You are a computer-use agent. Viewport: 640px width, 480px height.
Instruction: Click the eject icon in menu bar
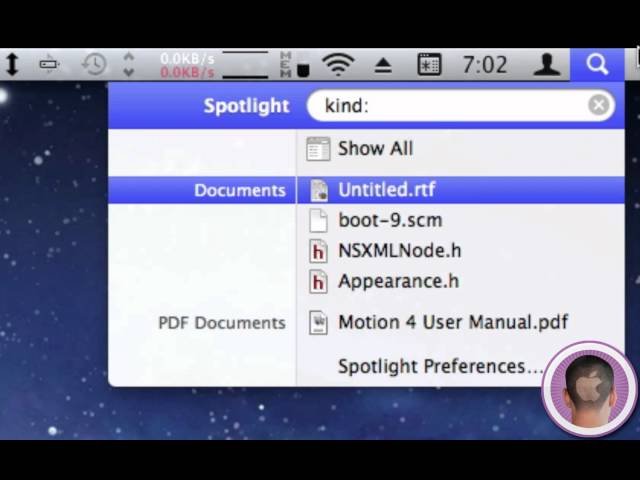tap(383, 65)
